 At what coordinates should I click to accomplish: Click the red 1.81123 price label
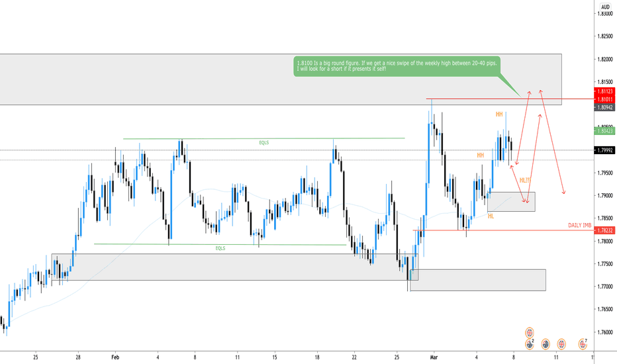605,92
